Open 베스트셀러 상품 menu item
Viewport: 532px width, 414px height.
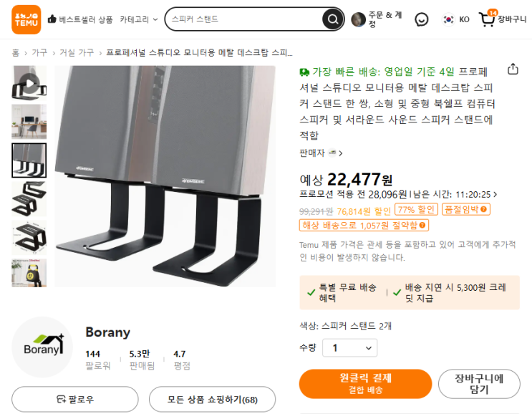[80, 19]
